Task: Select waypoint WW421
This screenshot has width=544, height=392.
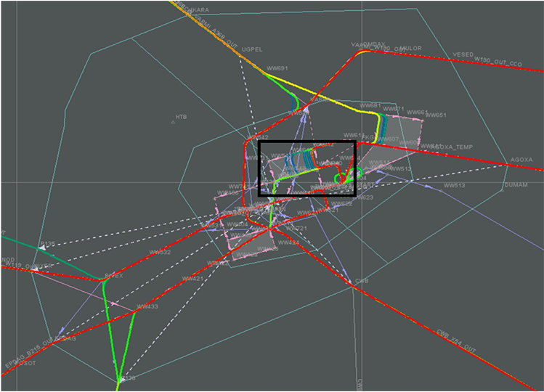Action: [192, 279]
